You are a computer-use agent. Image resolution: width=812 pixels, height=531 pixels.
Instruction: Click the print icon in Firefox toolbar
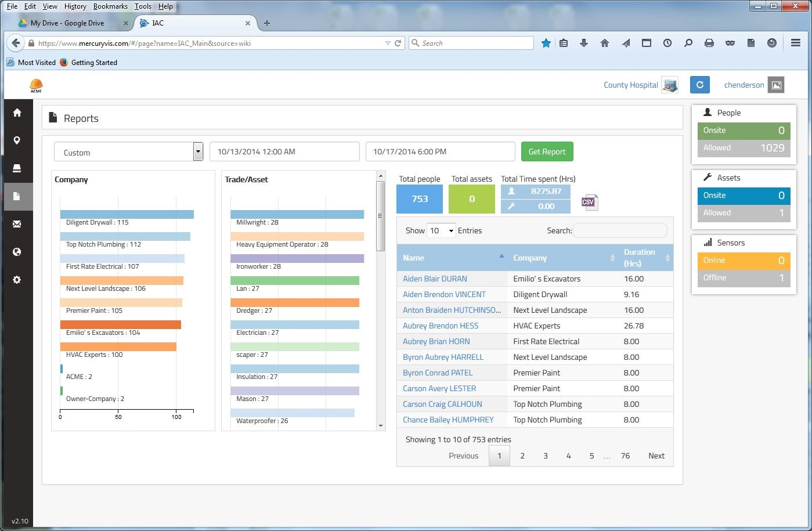click(709, 43)
